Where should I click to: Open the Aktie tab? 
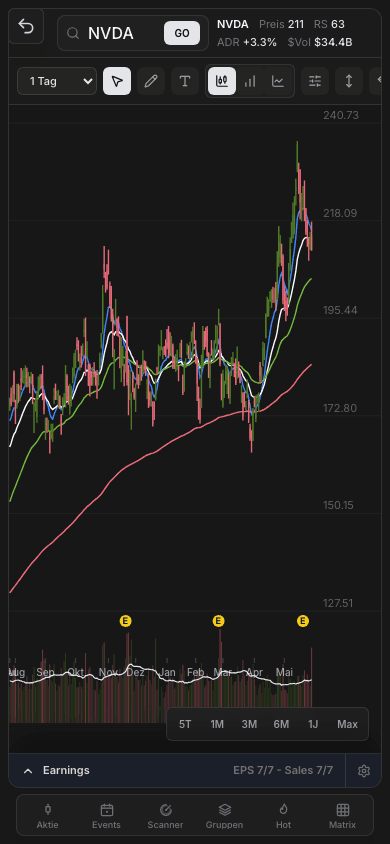click(x=48, y=816)
